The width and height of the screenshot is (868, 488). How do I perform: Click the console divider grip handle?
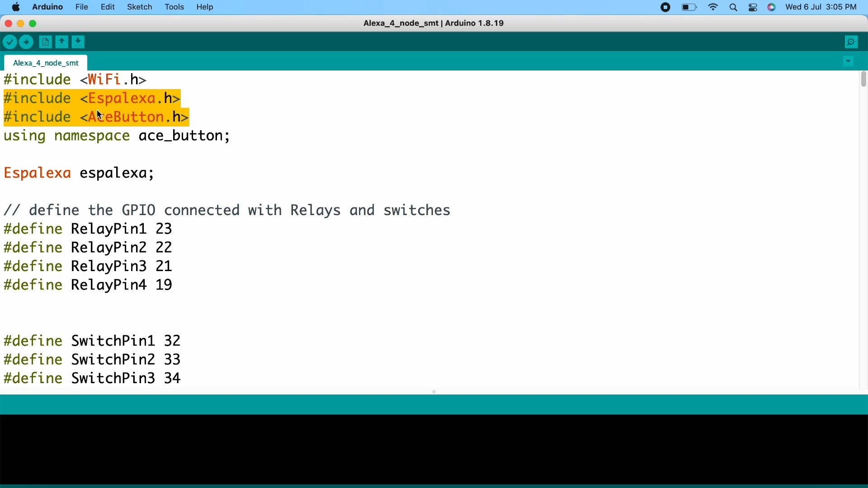pyautogui.click(x=434, y=392)
